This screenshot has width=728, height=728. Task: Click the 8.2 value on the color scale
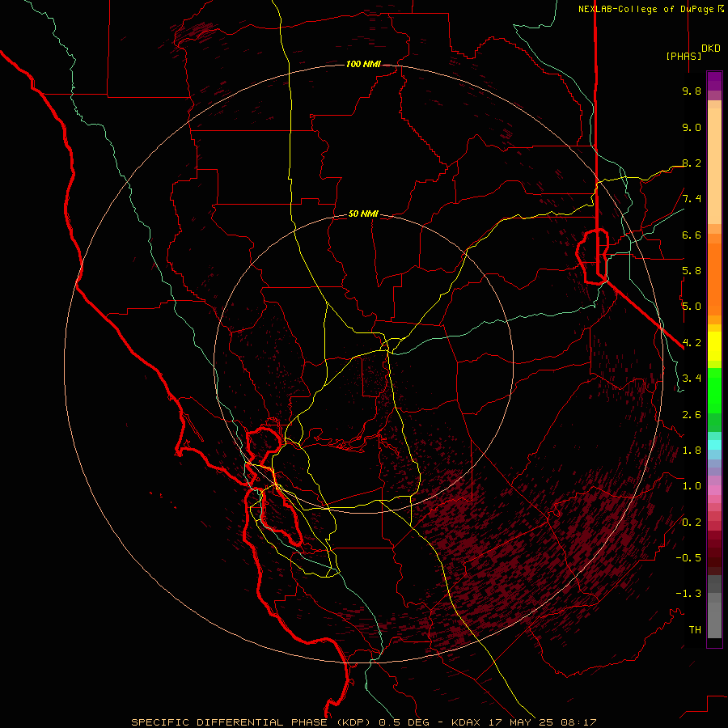pos(692,163)
